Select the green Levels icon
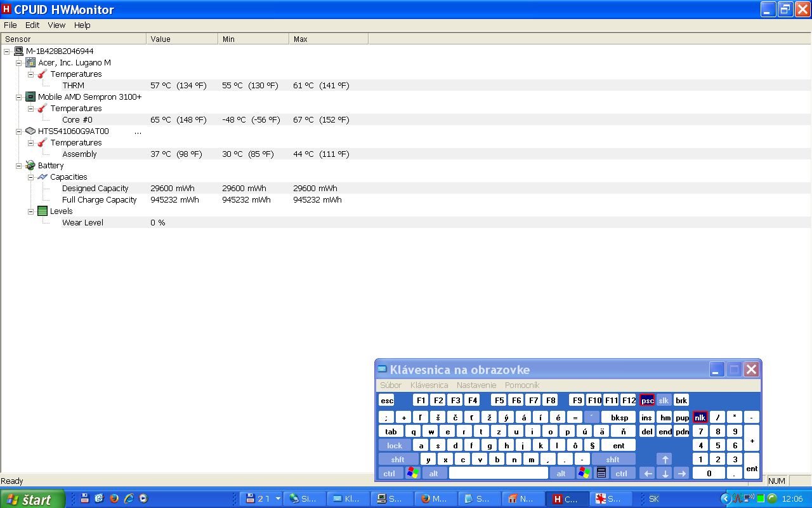This screenshot has height=508, width=812. point(42,211)
